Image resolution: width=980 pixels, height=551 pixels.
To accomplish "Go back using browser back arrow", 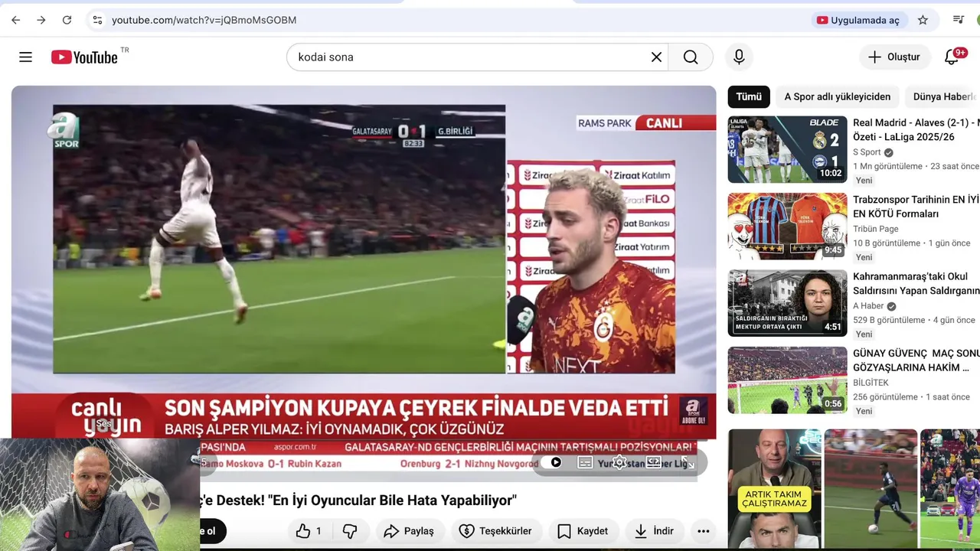I will click(x=15, y=20).
